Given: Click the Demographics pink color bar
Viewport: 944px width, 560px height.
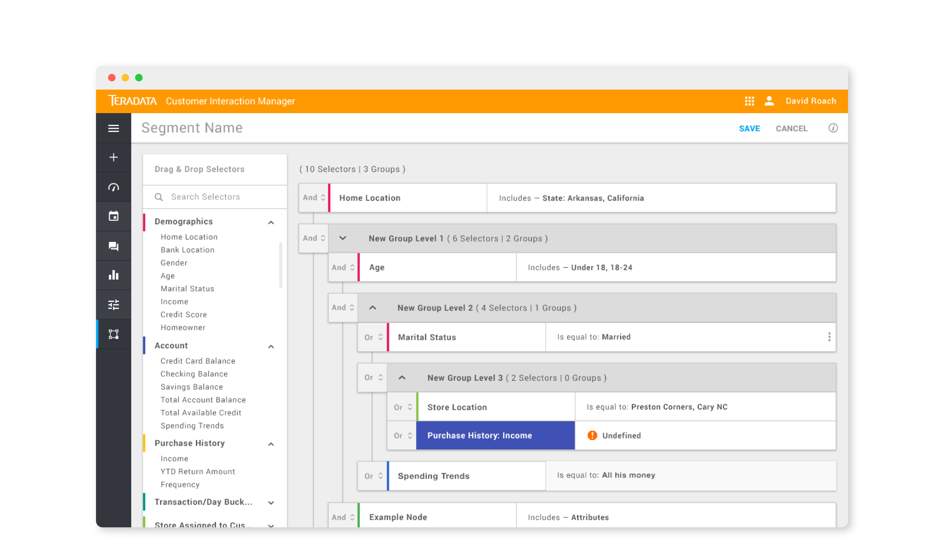Looking at the screenshot, I should pyautogui.click(x=144, y=222).
